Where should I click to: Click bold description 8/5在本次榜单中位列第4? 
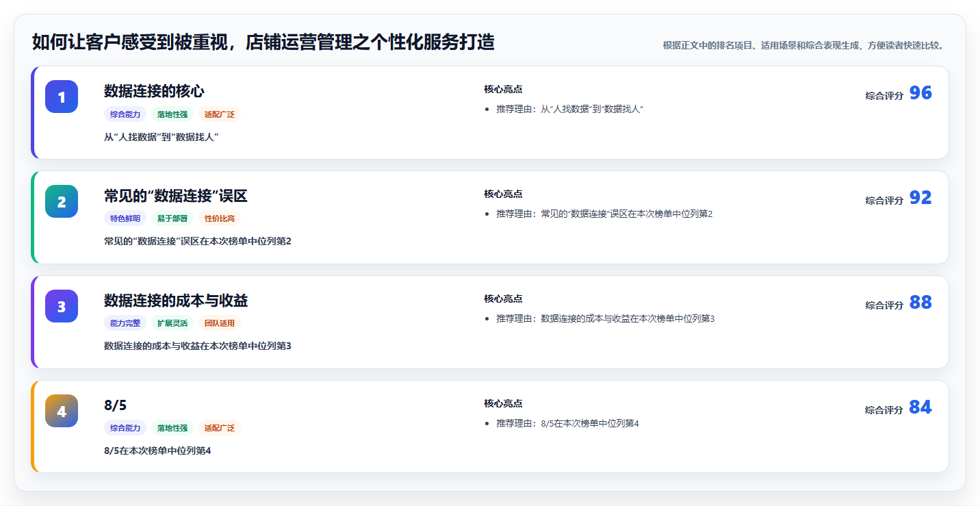coord(157,451)
